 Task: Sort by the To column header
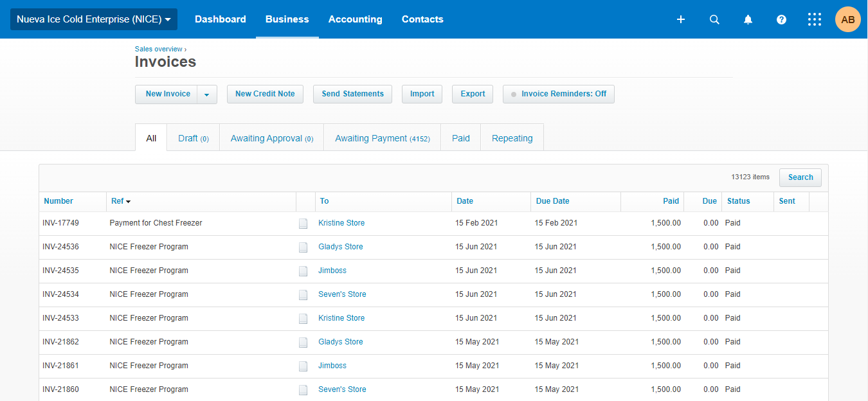coord(324,201)
